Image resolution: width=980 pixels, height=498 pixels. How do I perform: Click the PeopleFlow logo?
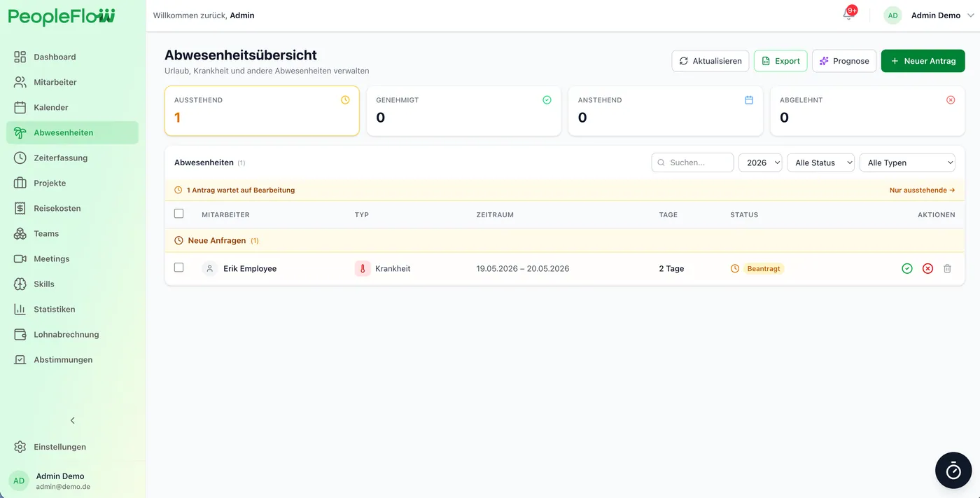tap(62, 17)
